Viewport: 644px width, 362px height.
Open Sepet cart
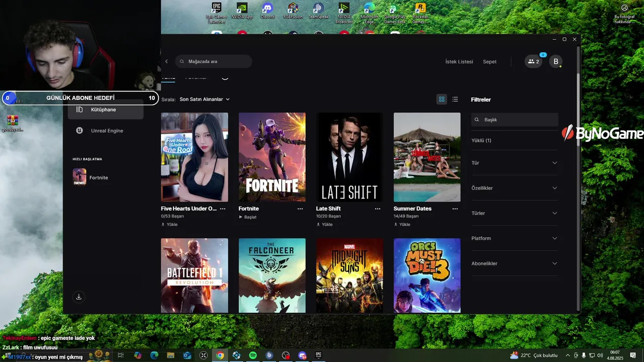coord(490,62)
